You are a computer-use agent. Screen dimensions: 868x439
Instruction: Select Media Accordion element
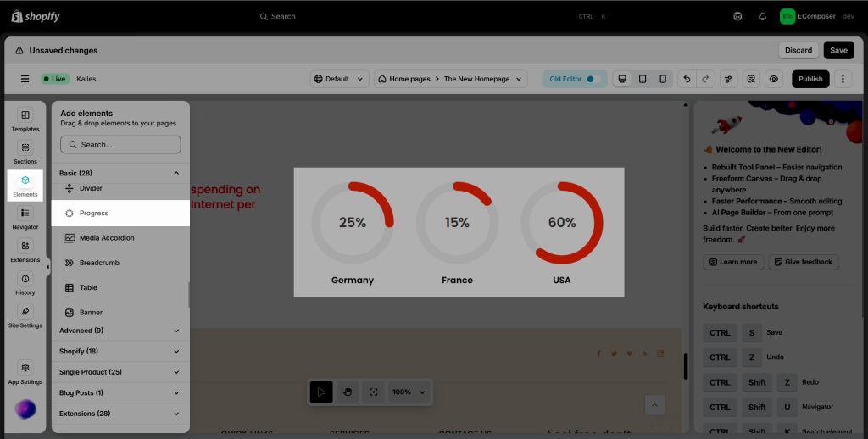[107, 238]
